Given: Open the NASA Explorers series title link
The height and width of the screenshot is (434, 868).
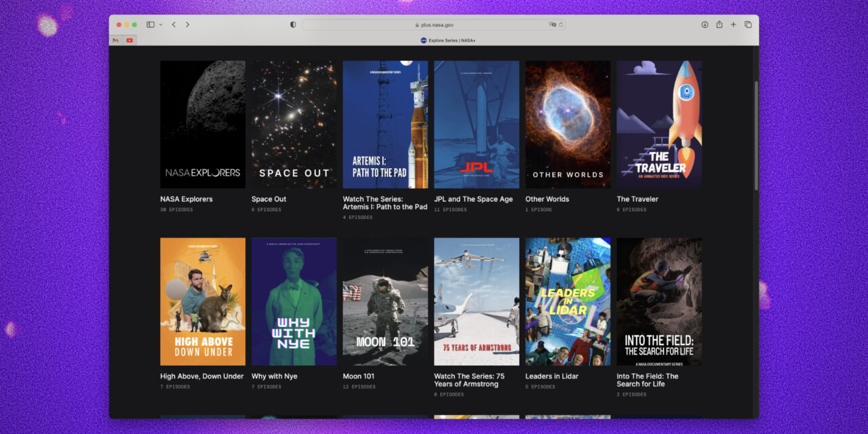Looking at the screenshot, I should point(186,199).
